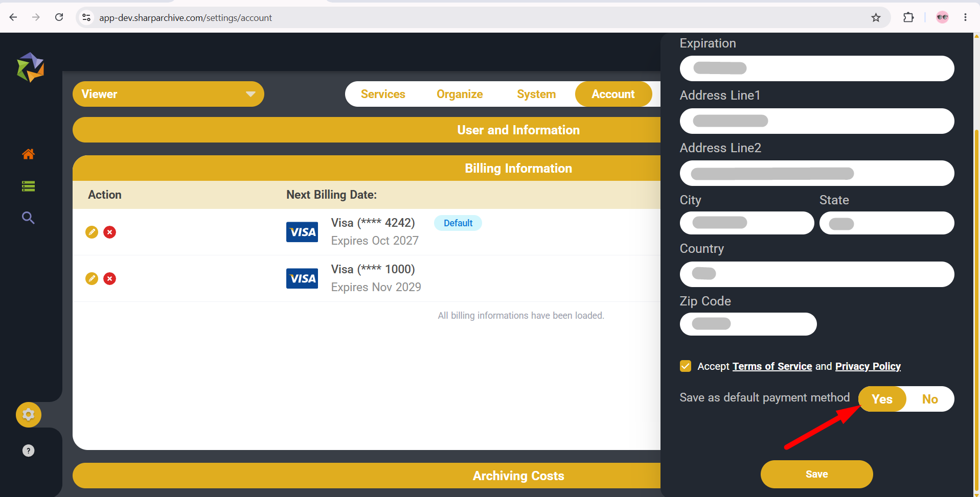Screen dimensions: 980x497
Task: Click the Default badge on Visa 4242
Action: tap(458, 223)
